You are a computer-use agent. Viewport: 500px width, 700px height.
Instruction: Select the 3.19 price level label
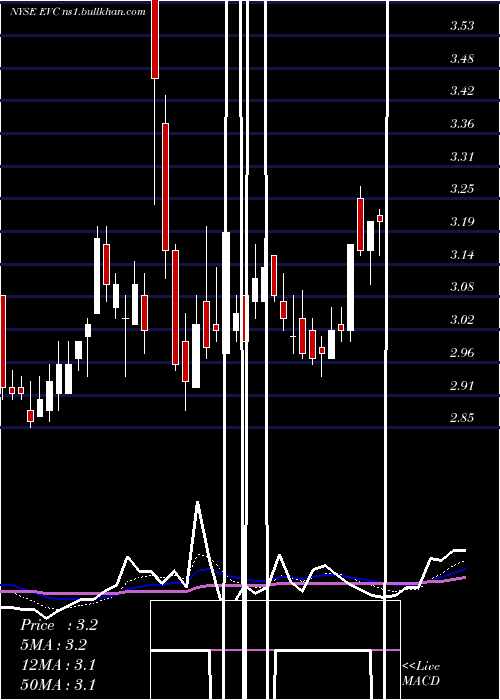462,221
